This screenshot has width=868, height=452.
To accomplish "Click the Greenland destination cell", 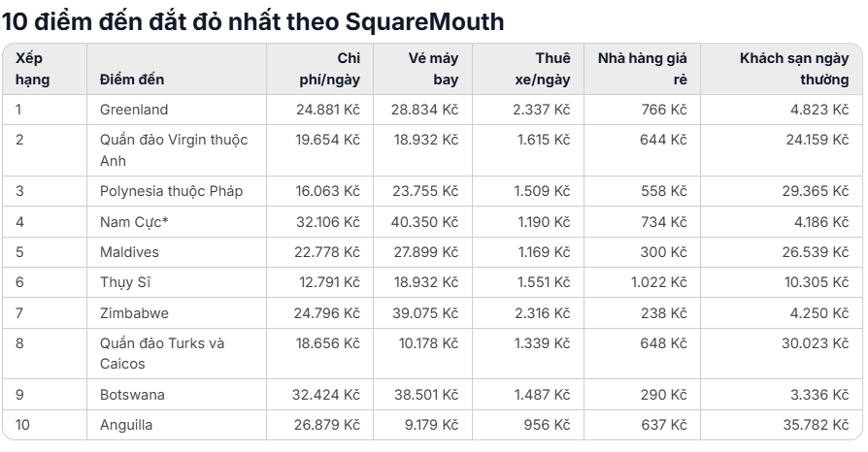I will 177,110.
